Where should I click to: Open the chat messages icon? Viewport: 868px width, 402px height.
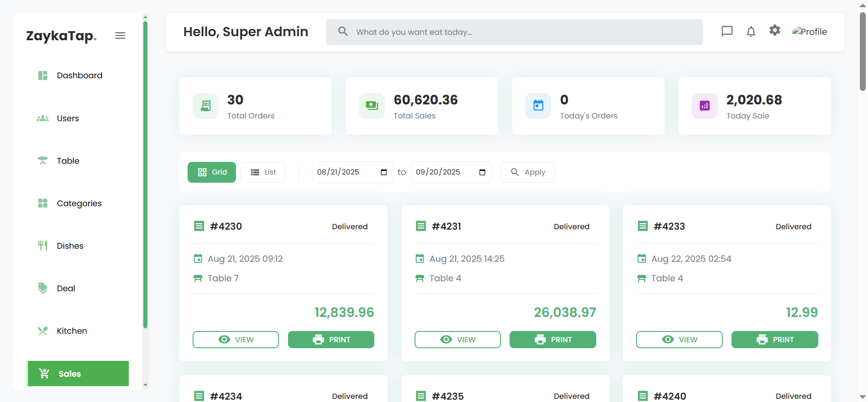727,31
